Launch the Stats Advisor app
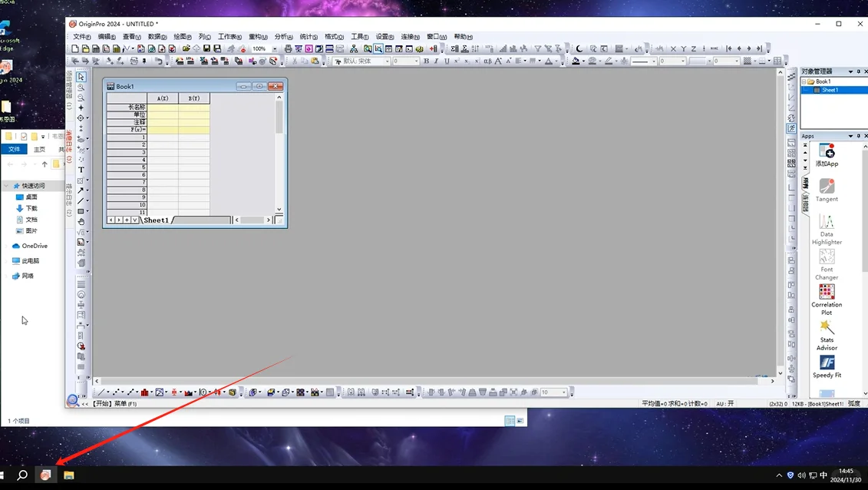The image size is (868, 490). (827, 335)
